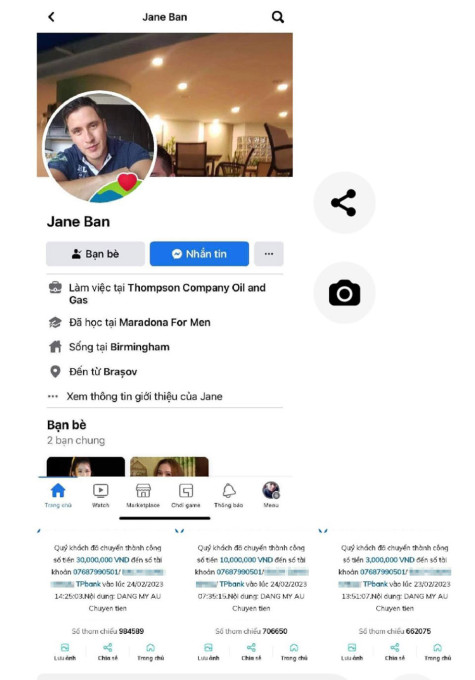Screen dimensions: 475x680
Task: Open search with magnifying glass icon
Action: 278,17
